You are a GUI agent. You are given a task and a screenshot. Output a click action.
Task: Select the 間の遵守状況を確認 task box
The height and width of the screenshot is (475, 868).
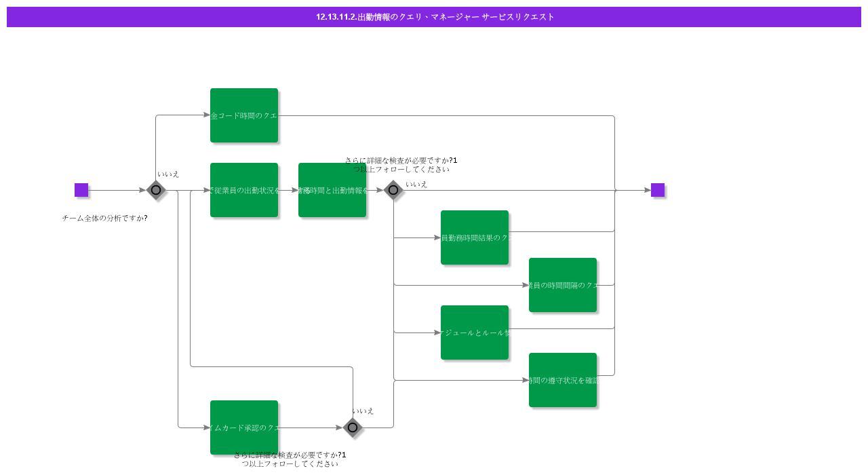click(x=563, y=380)
